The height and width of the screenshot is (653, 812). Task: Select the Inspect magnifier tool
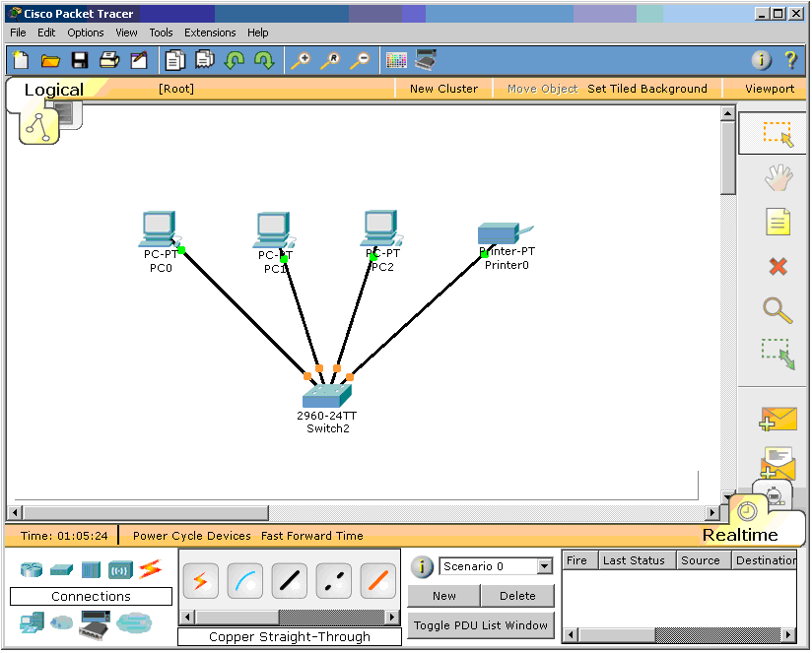778,310
